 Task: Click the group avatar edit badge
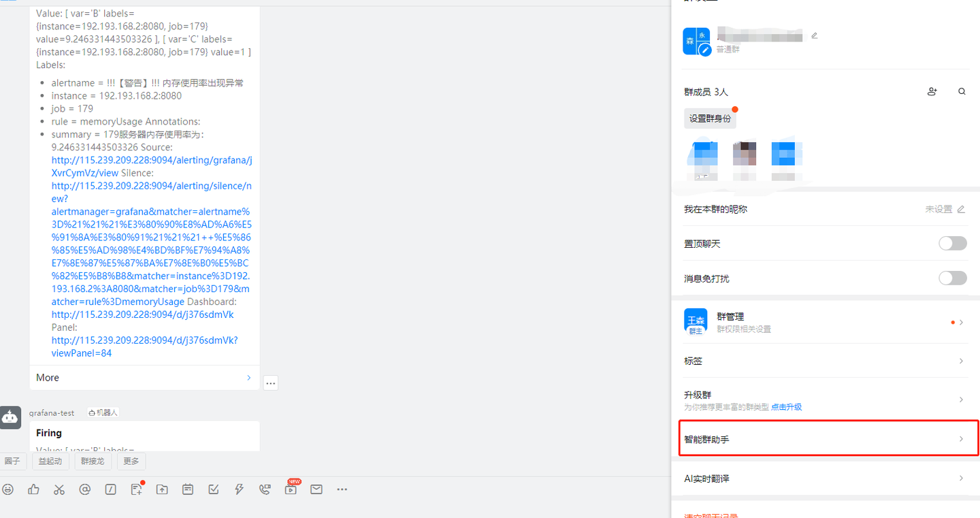point(705,50)
